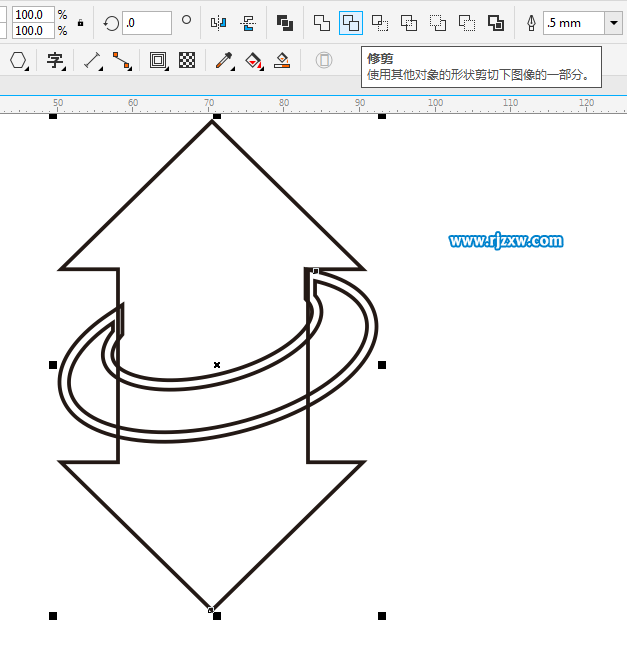Image resolution: width=627 pixels, height=663 pixels.
Task: Click the Combine objects icon
Action: tap(285, 23)
